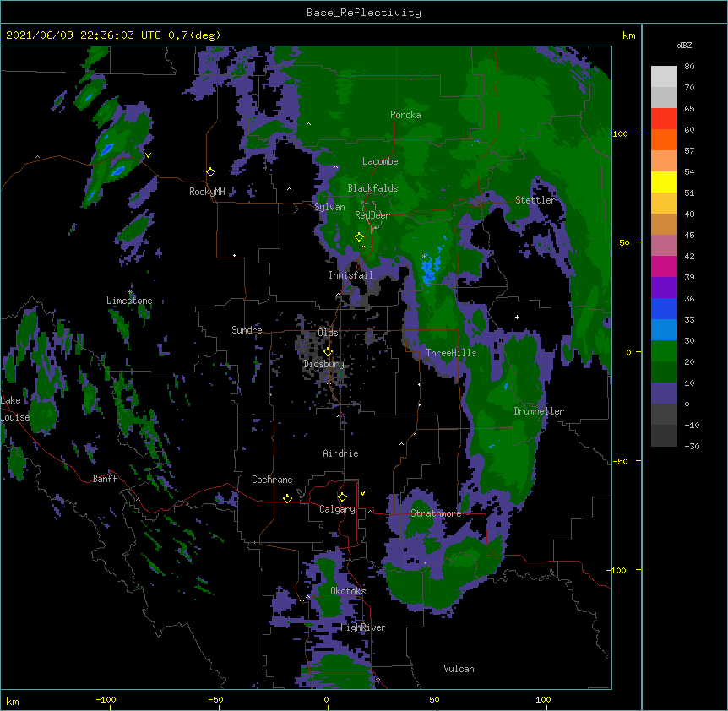Click the RockyMH label
Image resolution: width=728 pixels, height=711 pixels.
point(207,192)
